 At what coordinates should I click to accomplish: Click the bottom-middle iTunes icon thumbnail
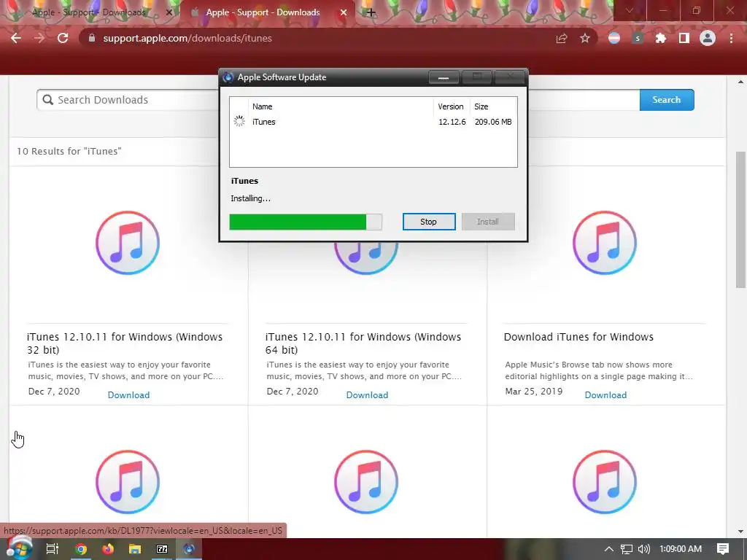[x=366, y=482]
